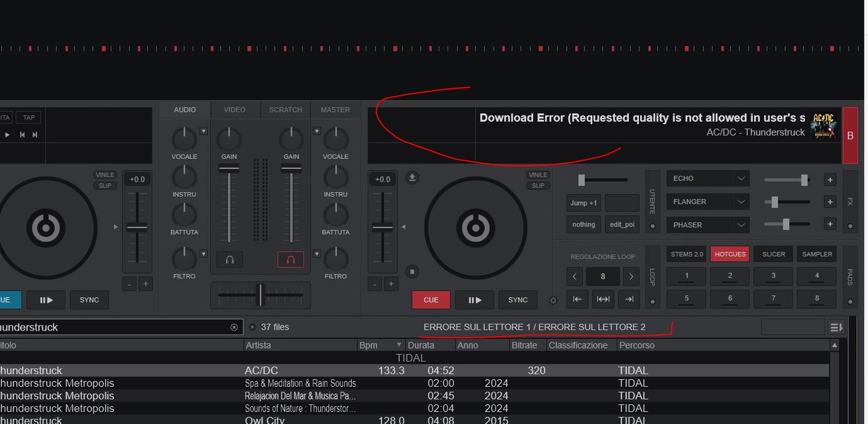Viewport: 868px width, 424px height.
Task: Click pitch minus button on left deck
Action: tap(128, 284)
